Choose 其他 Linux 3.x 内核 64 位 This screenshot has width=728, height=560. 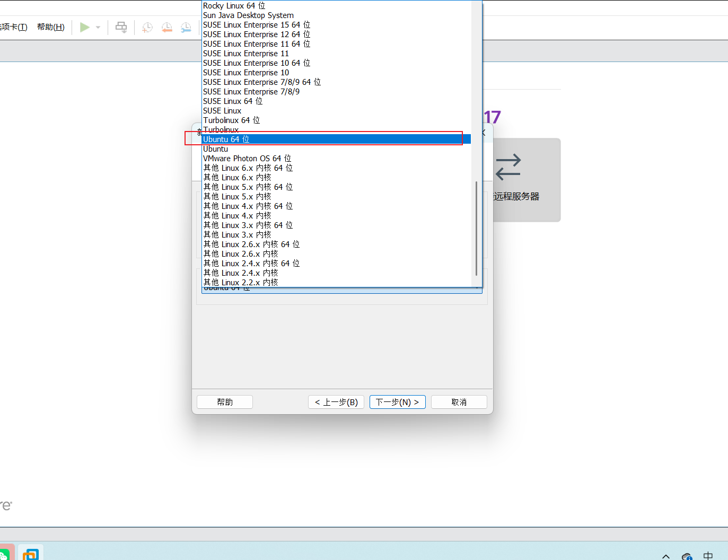click(x=336, y=225)
